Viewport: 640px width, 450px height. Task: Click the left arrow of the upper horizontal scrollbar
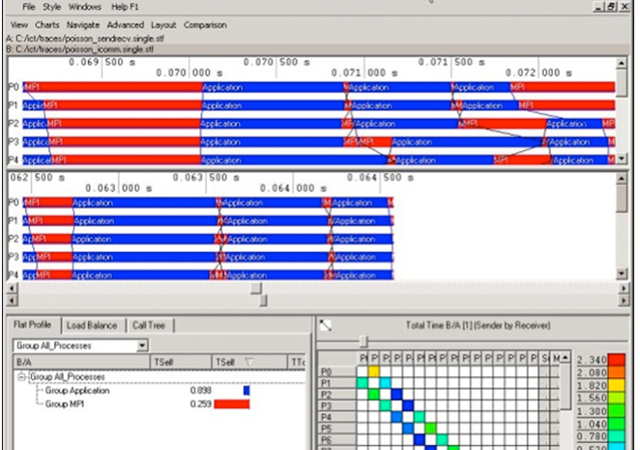(12, 288)
